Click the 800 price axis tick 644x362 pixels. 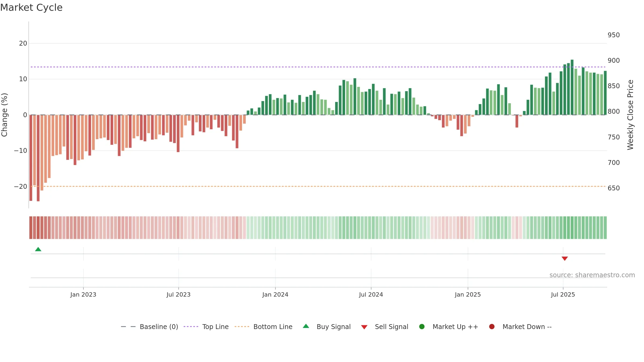coord(614,112)
